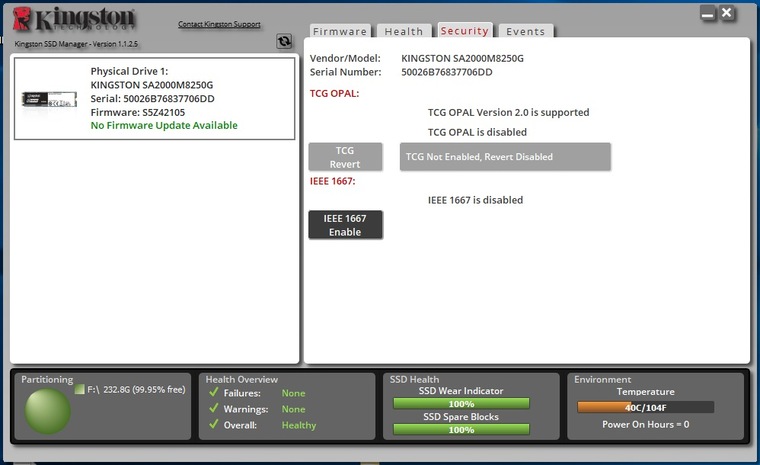Click the refresh drive list icon
760x465 pixels.
[x=285, y=42]
